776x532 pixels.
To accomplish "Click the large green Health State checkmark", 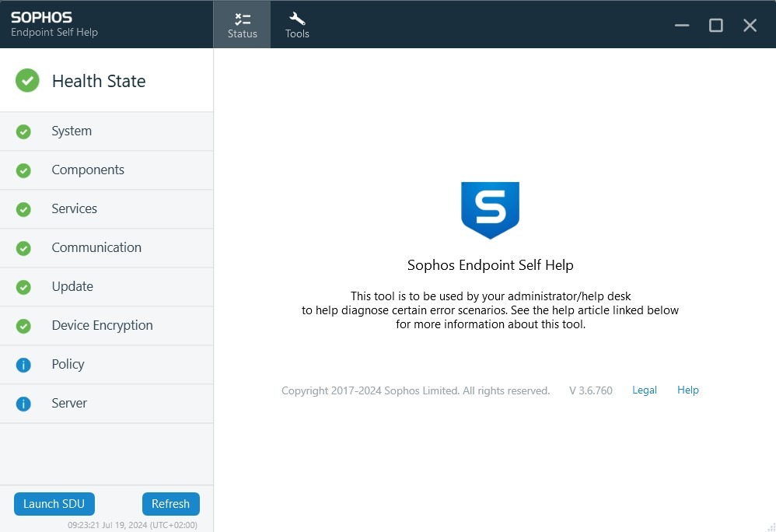I will point(26,80).
